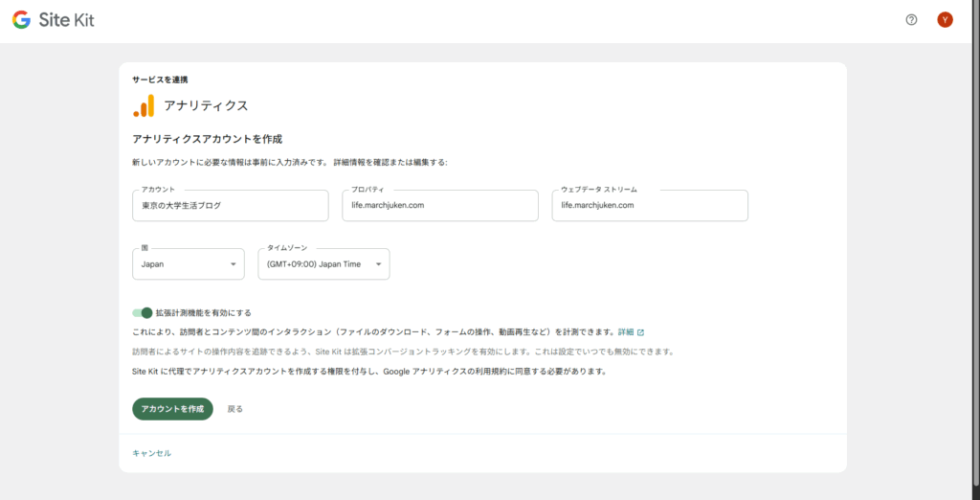Click the アナリティクスアカウントを作成 heading

click(207, 138)
